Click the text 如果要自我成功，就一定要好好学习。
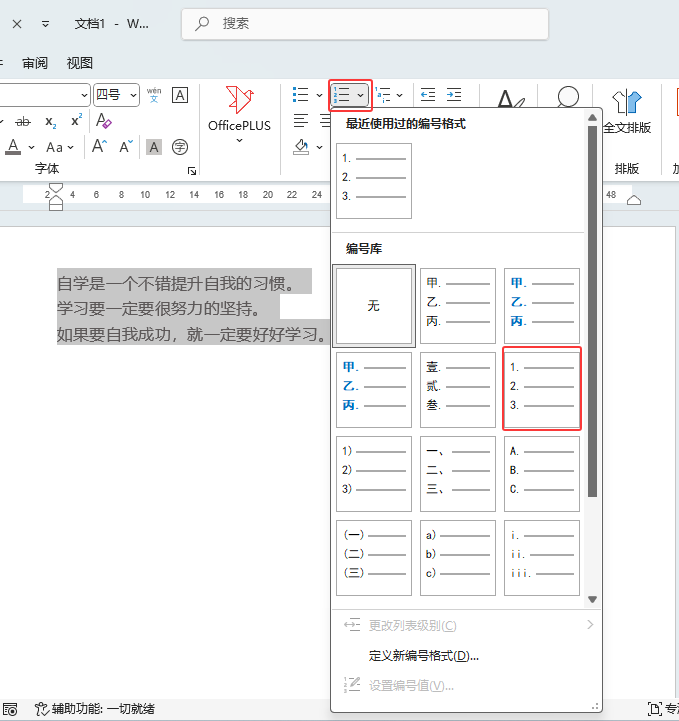 191,334
